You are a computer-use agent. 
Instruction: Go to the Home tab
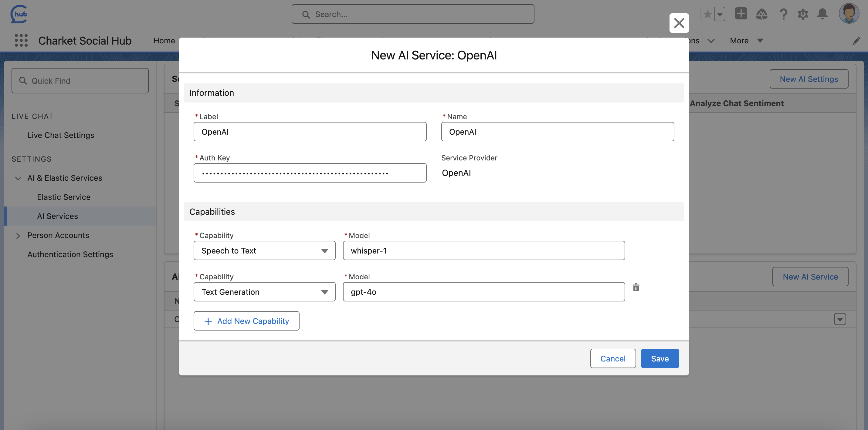tap(164, 41)
